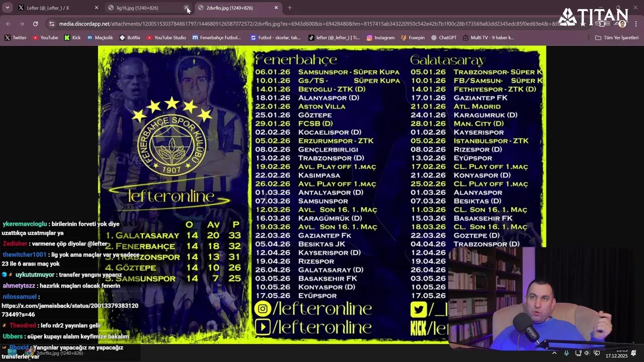Close the 2dvrfks.jpg tab

[276, 8]
